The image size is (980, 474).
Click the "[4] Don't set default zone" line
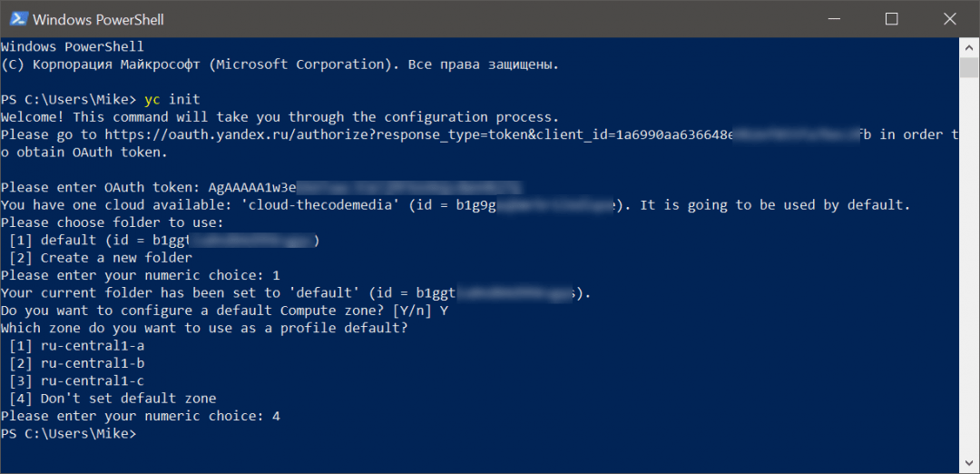click(x=113, y=399)
